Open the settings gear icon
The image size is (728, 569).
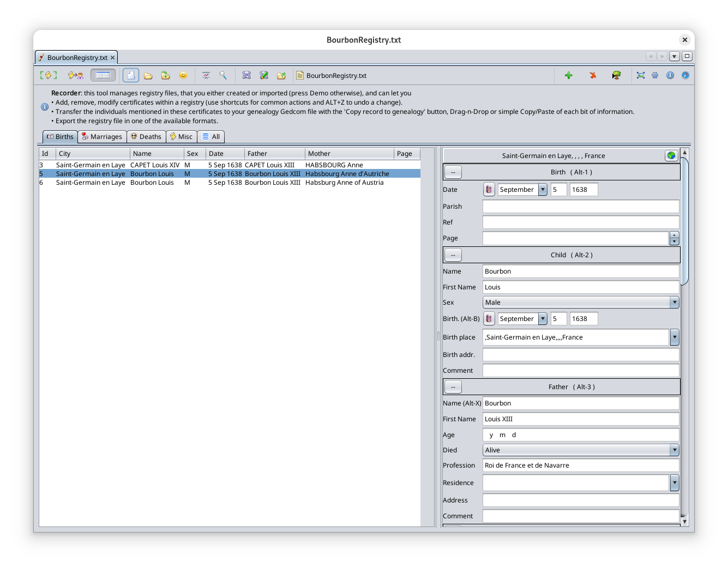[655, 75]
